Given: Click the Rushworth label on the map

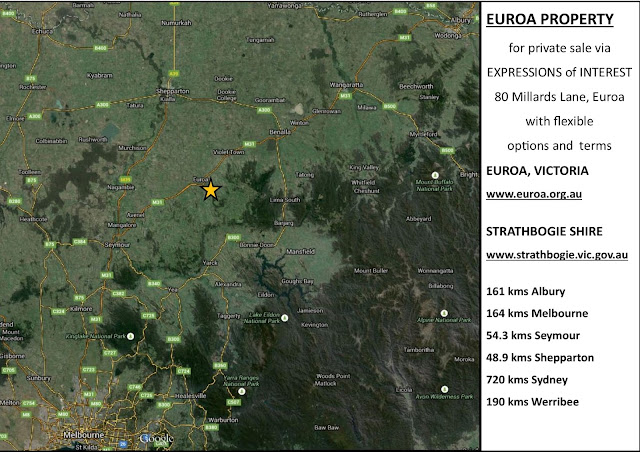Looking at the screenshot, I should click(93, 139).
